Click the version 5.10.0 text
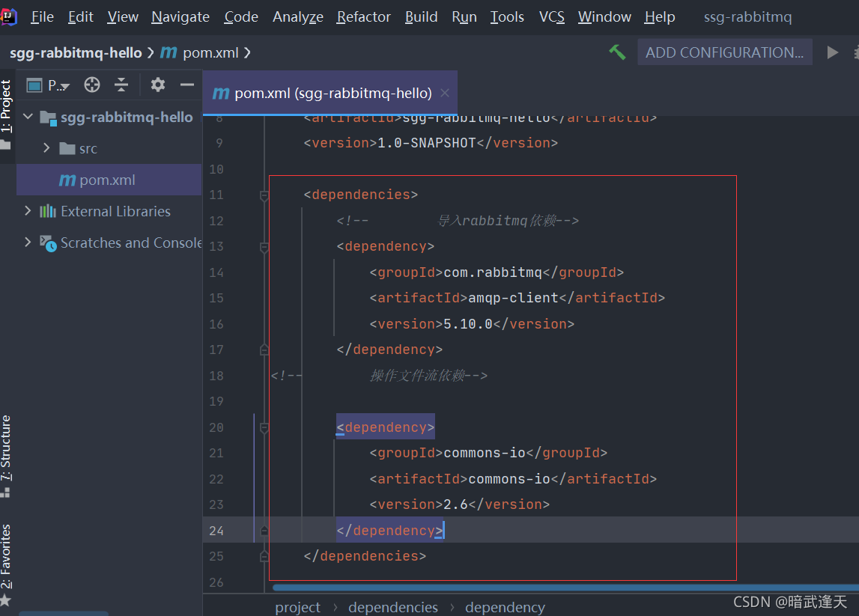This screenshot has width=859, height=616. pos(468,324)
